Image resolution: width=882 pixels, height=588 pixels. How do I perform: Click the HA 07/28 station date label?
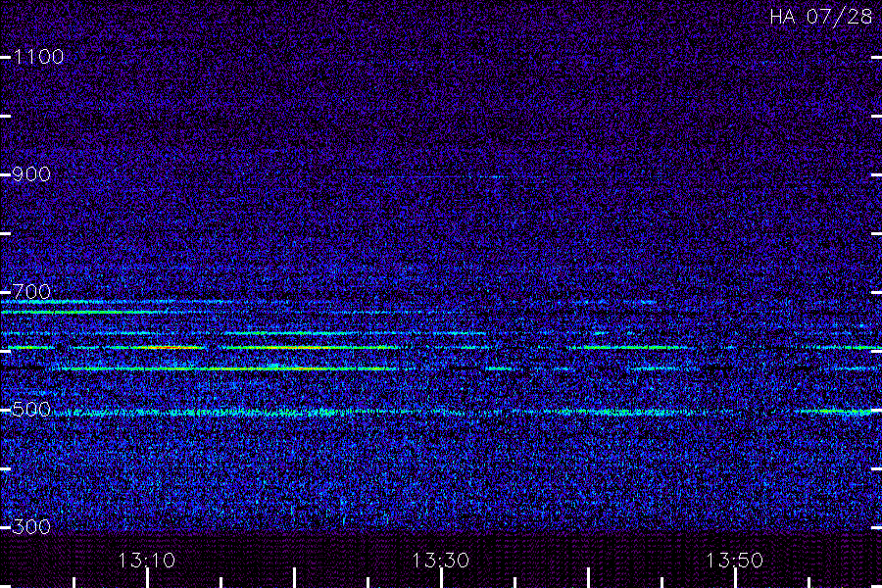[x=820, y=17]
